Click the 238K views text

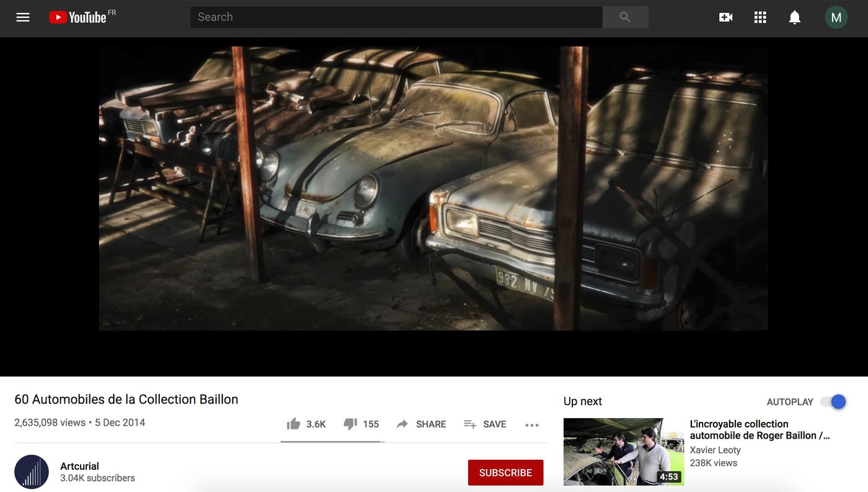[713, 463]
